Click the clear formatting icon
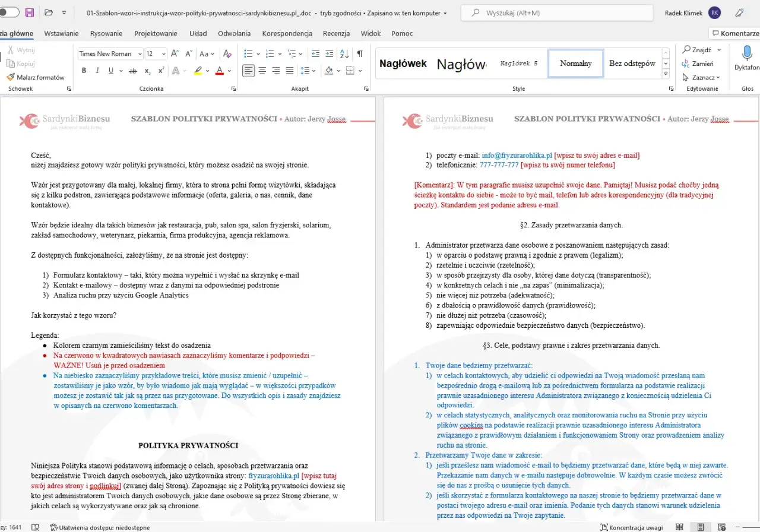The width and height of the screenshot is (760, 532). 227,53
